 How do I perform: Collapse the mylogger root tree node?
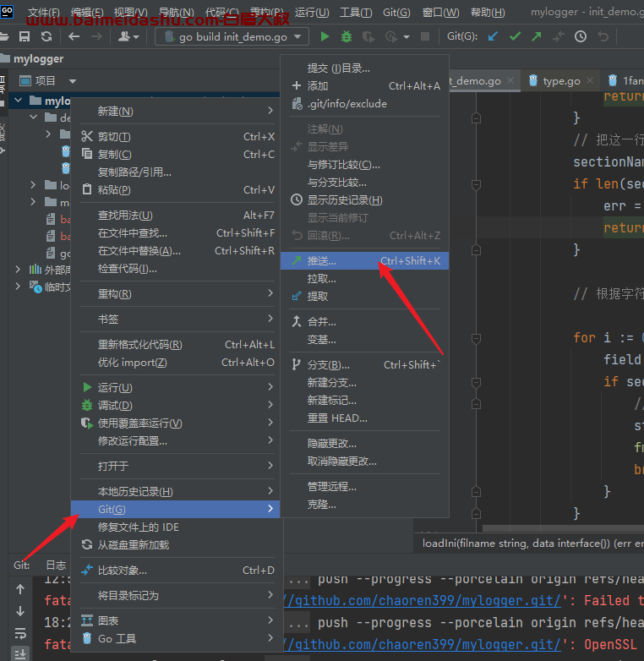pos(18,101)
